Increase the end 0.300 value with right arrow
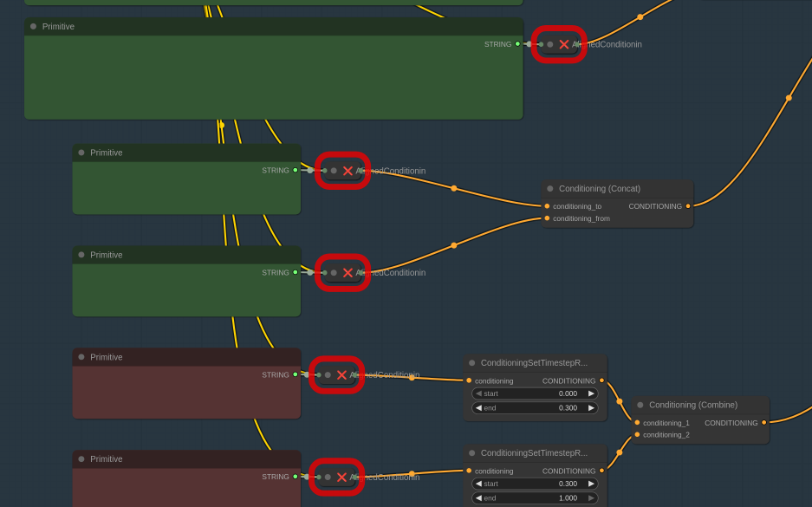Viewport: 812px width, 507px height. (591, 408)
